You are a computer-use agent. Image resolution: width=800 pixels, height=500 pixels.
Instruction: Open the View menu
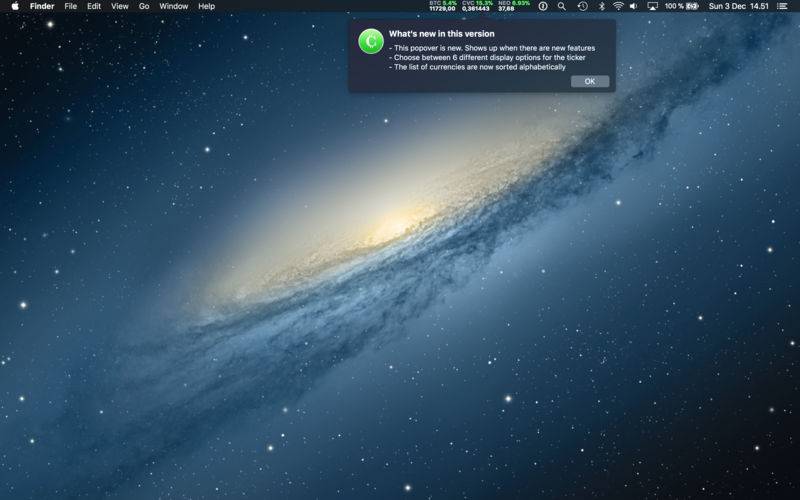pos(120,6)
